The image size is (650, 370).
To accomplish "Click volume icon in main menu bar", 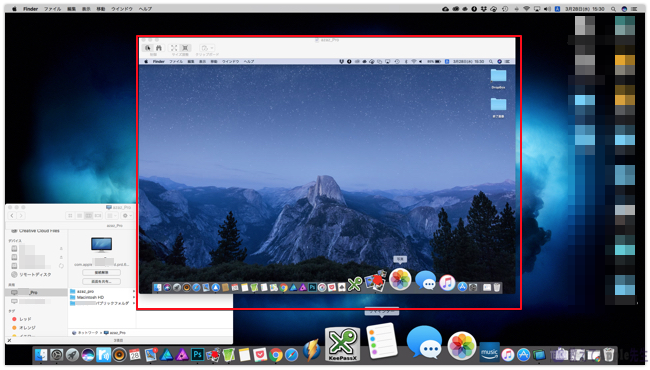I will (x=547, y=9).
